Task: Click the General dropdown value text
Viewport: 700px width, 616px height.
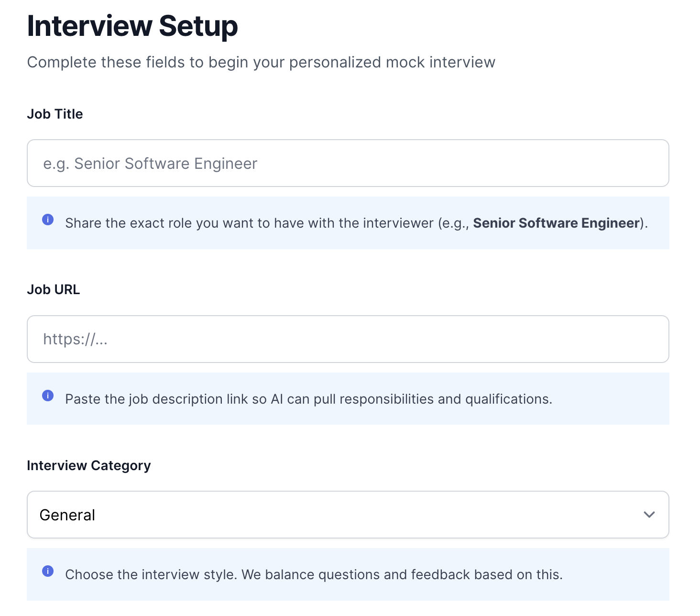Action: (67, 515)
